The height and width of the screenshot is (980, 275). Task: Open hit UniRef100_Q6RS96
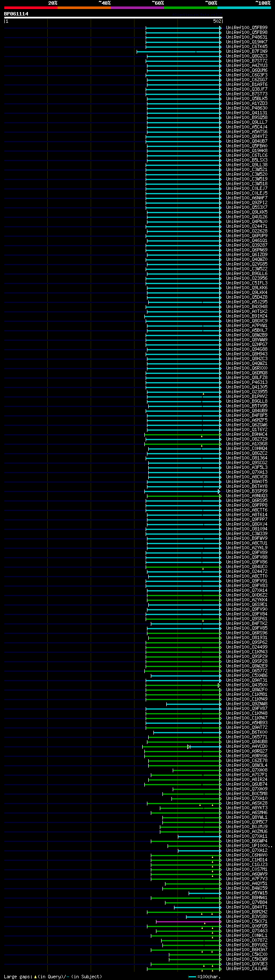point(247,633)
